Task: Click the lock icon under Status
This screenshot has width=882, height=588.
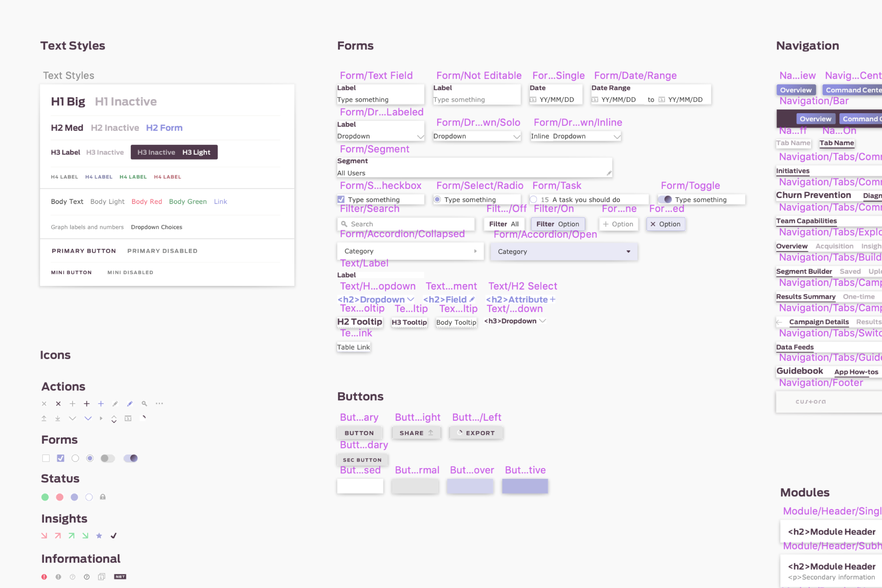Action: 103,497
